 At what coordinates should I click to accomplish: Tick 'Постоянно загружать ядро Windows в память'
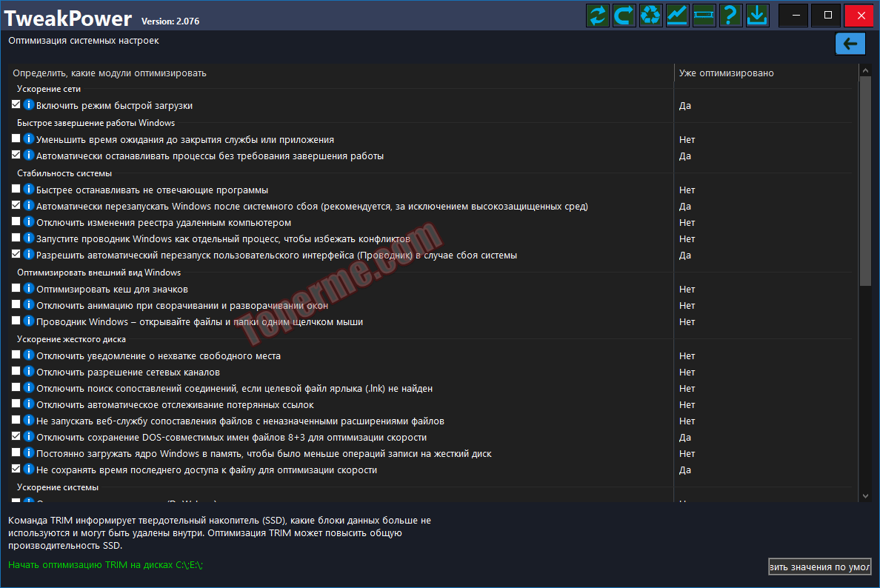(x=16, y=452)
